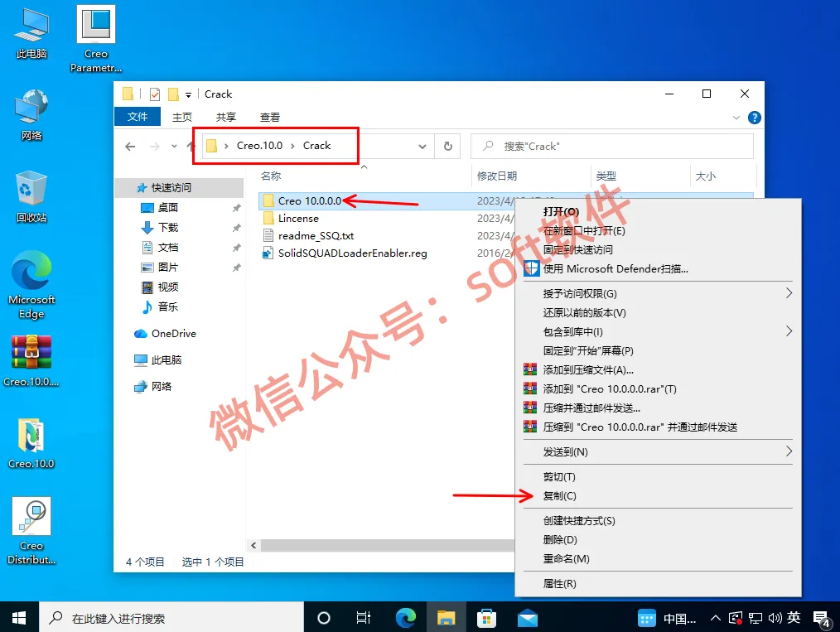This screenshot has width=840, height=632.
Task: Select the 此电脑 desktop icon
Action: [x=31, y=33]
